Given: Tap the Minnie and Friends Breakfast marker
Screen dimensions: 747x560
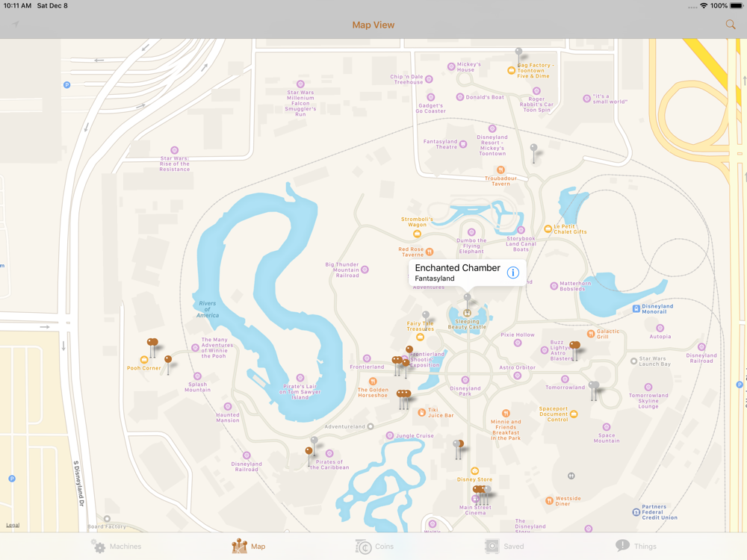Looking at the screenshot, I should (506, 414).
